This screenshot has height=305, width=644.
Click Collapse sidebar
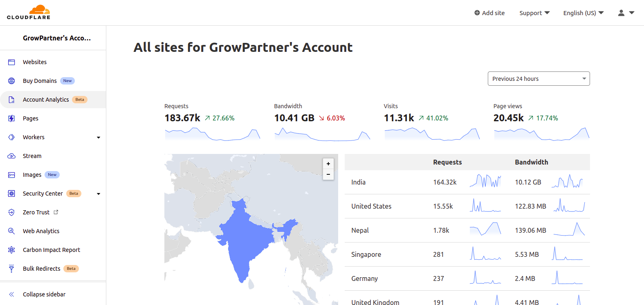click(x=44, y=294)
